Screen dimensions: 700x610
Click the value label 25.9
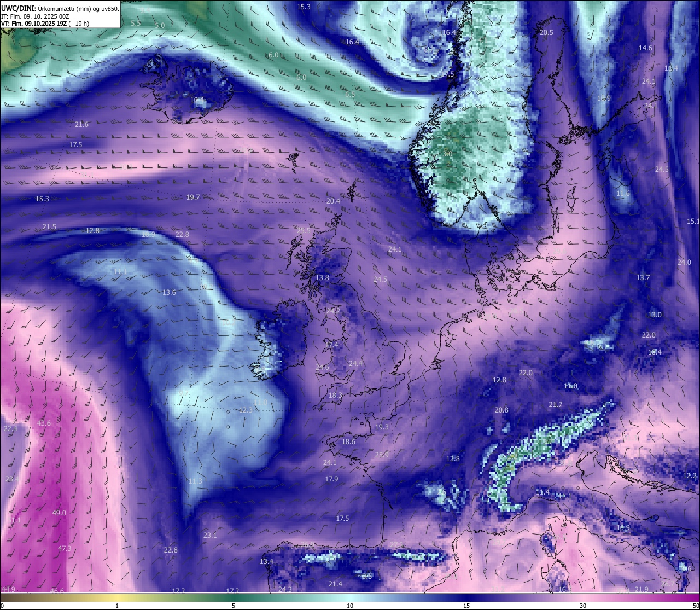pos(382,455)
